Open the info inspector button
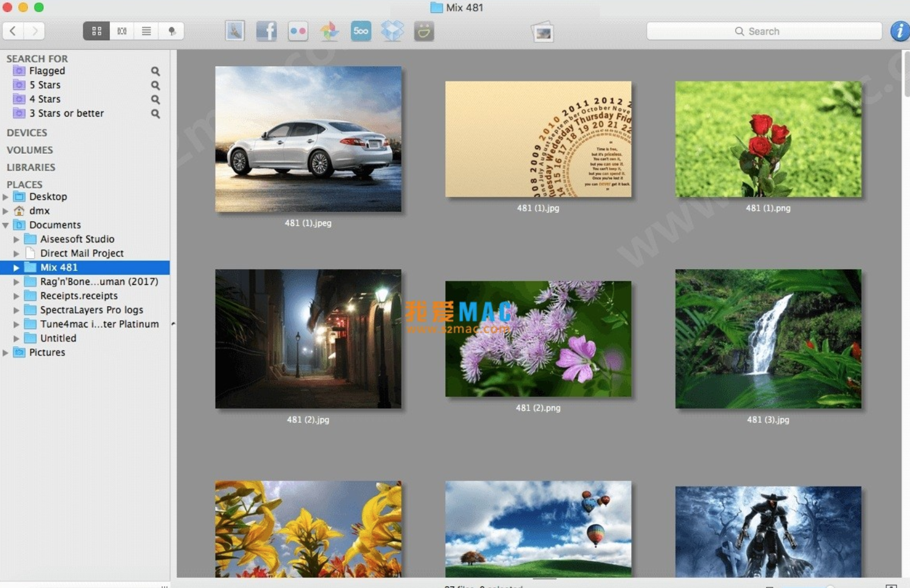The width and height of the screenshot is (910, 588). coord(900,31)
